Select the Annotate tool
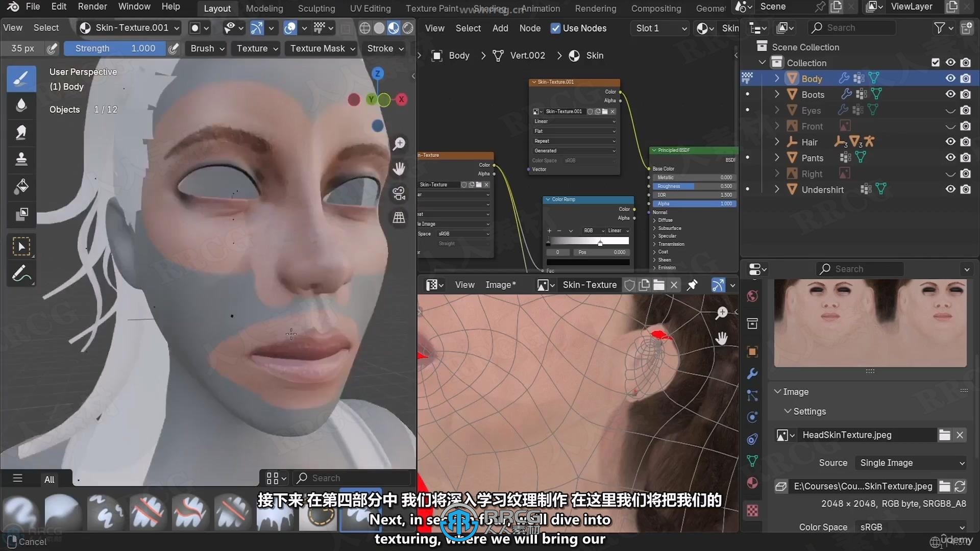The image size is (980, 551). (x=21, y=274)
